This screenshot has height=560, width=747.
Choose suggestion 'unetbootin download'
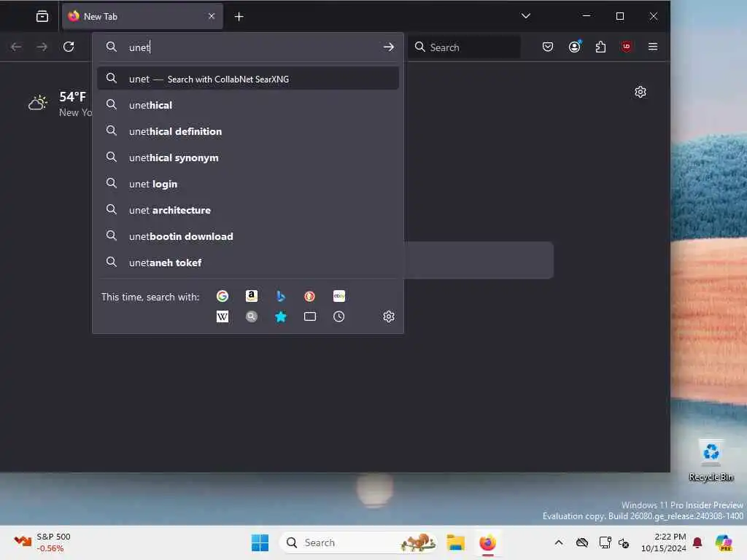[248, 236]
